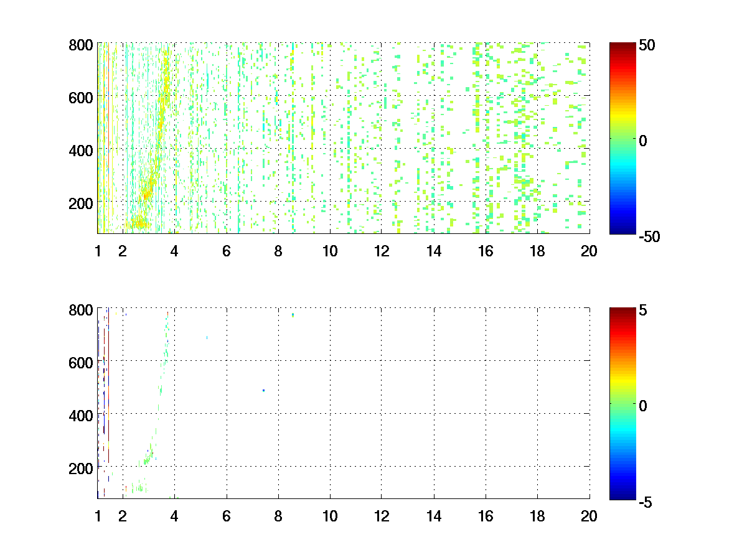747x560 pixels.
Task: Select x-axis tick label 10 on upper plot
Action: 330,251
